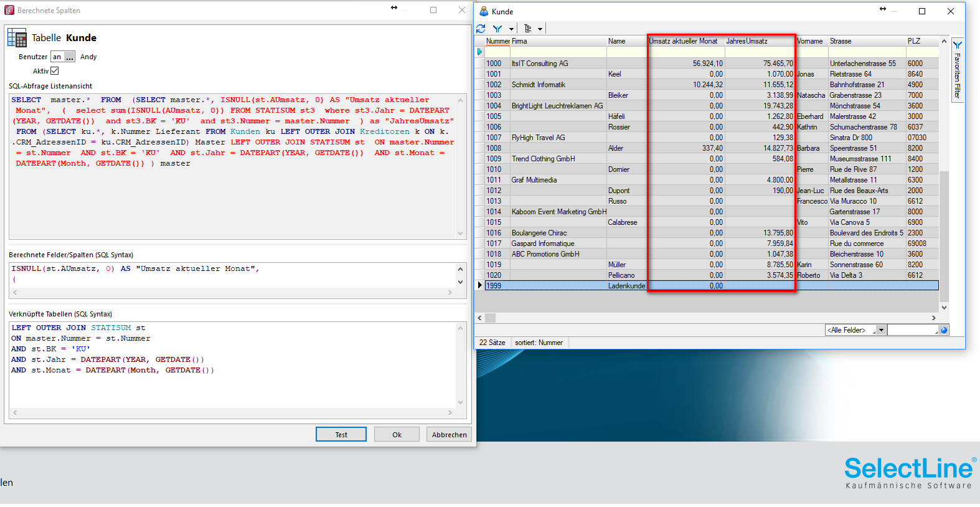Image resolution: width=980 pixels, height=507 pixels.
Task: Click the tree structure icon in toolbar
Action: point(528,29)
